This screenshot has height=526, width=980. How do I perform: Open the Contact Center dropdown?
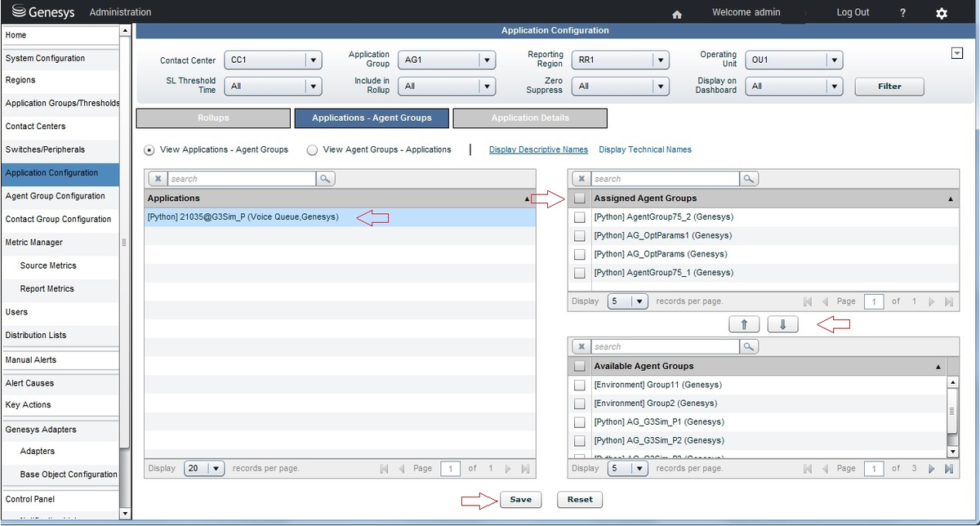click(273, 60)
